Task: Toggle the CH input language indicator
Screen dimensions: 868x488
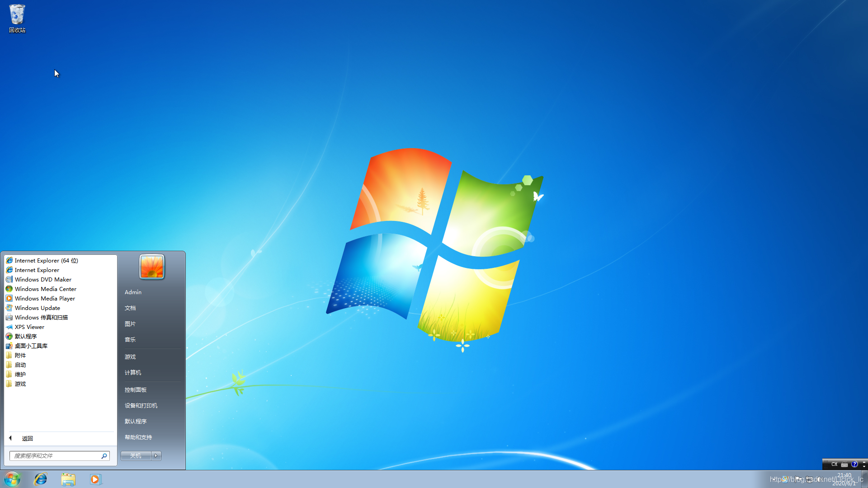Action: click(835, 464)
